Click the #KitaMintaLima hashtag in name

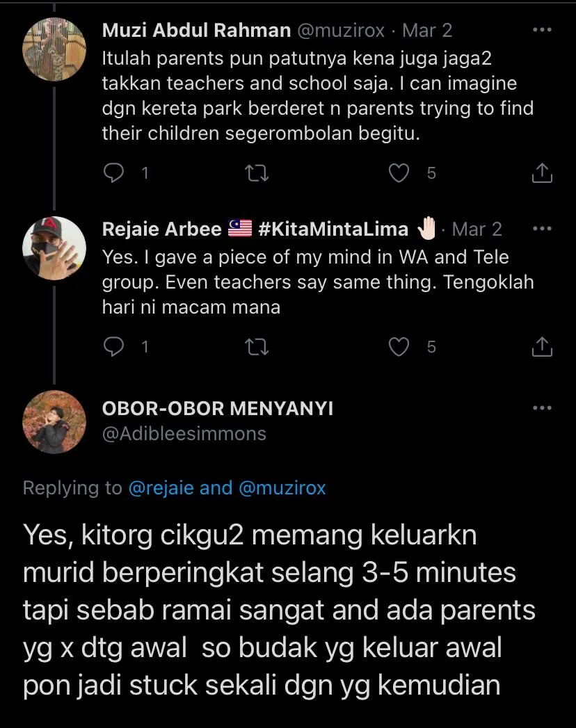point(333,229)
